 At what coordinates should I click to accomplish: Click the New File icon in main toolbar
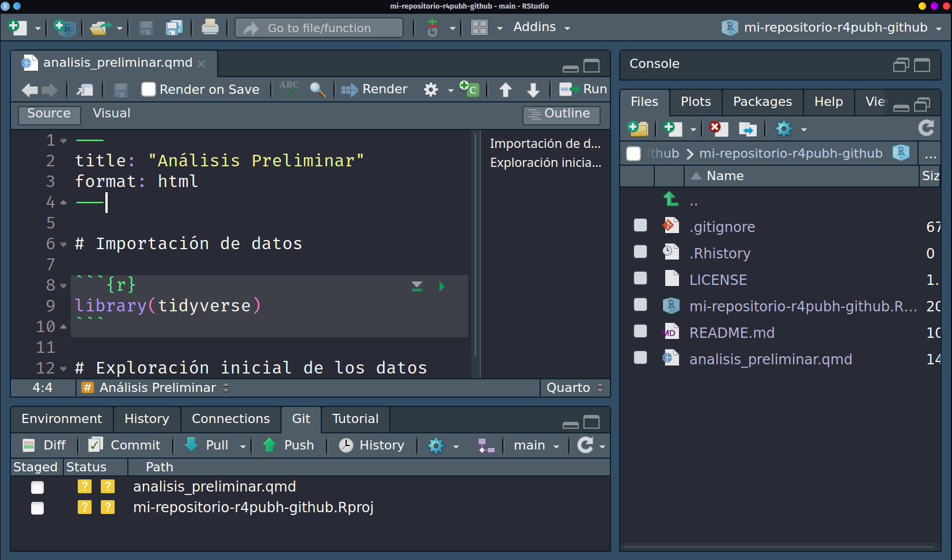(17, 27)
